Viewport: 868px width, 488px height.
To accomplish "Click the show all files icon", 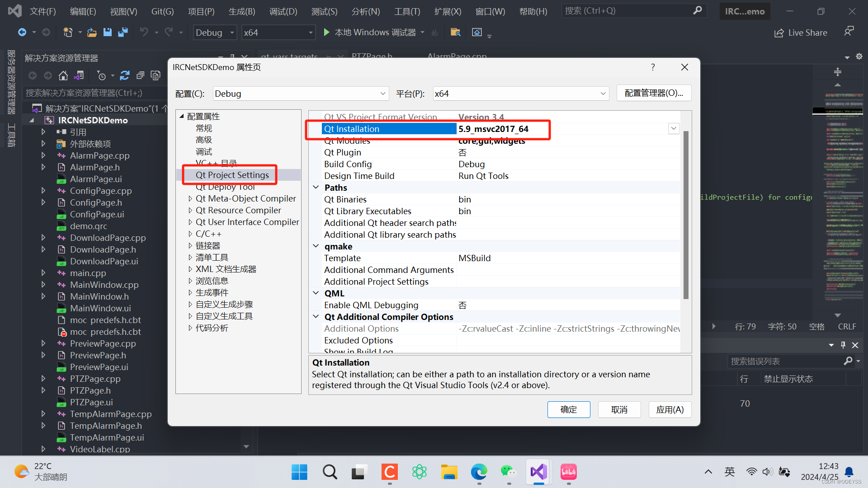I will [156, 75].
